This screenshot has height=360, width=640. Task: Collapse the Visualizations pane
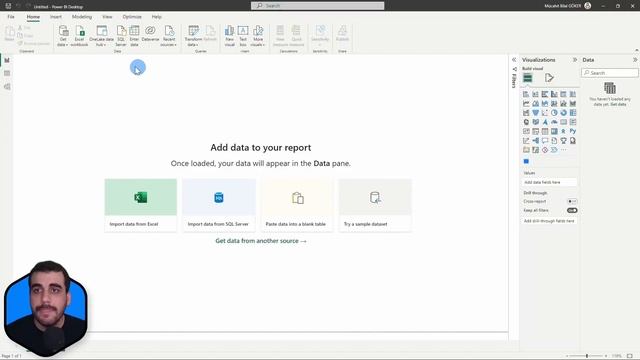tap(575, 60)
